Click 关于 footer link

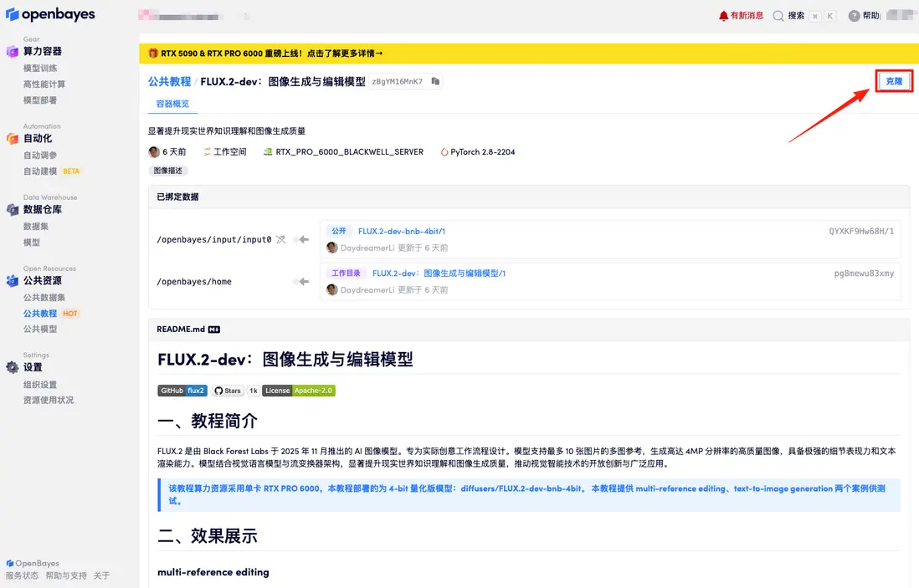(x=101, y=575)
